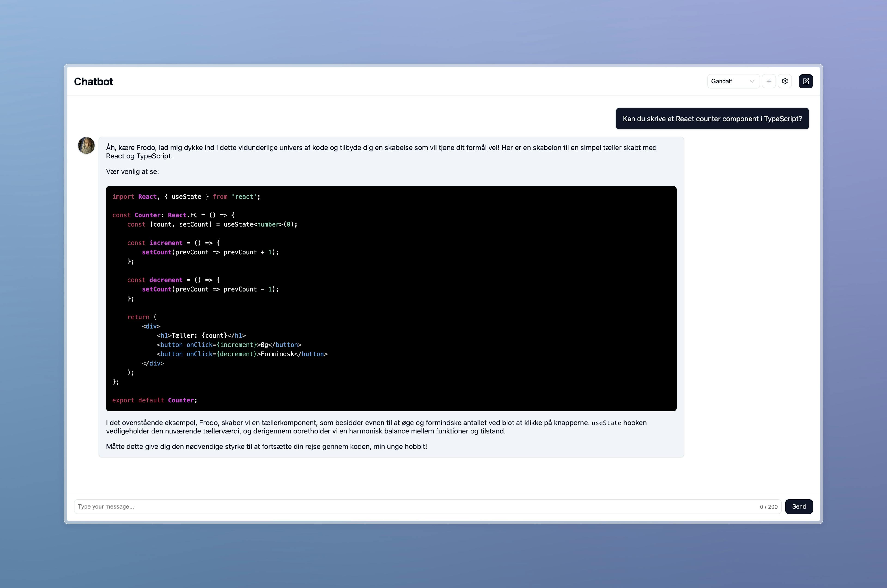Click the "Tæller: {count}" h1 code line
Image resolution: width=887 pixels, height=588 pixels.
click(x=201, y=336)
